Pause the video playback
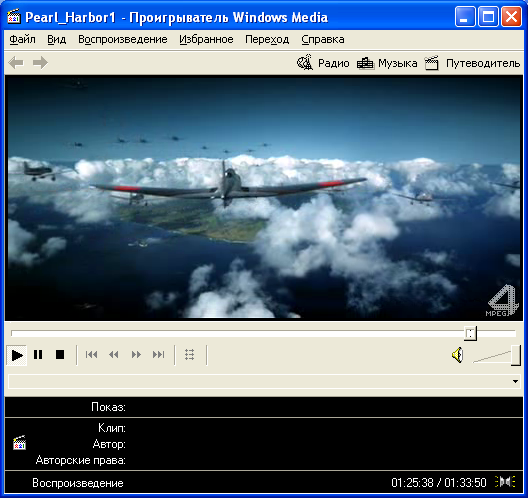The width and height of the screenshot is (528, 498). [x=38, y=355]
